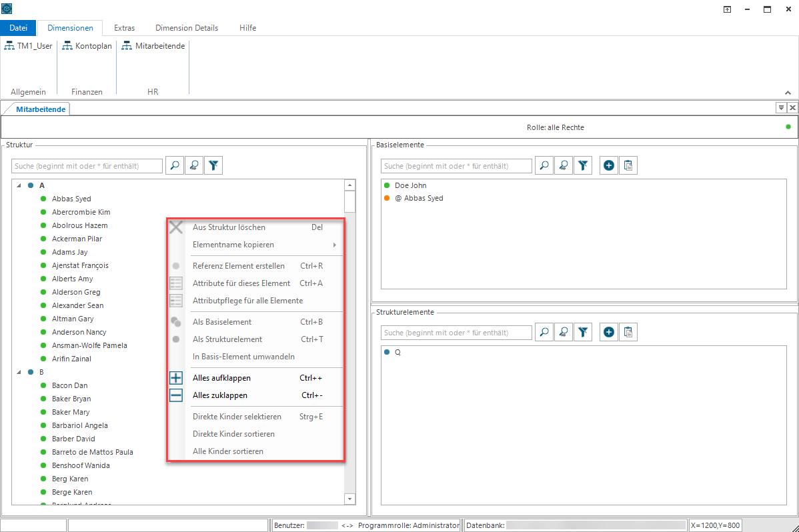The image size is (799, 532).
Task: Select Attributpflege für alle Elemente
Action: pyautogui.click(x=256, y=301)
